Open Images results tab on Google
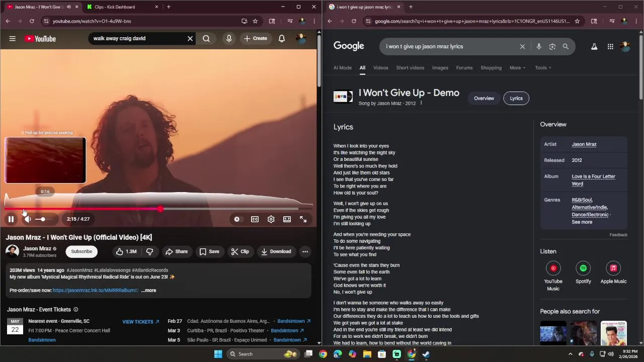The image size is (644, 362). (440, 68)
